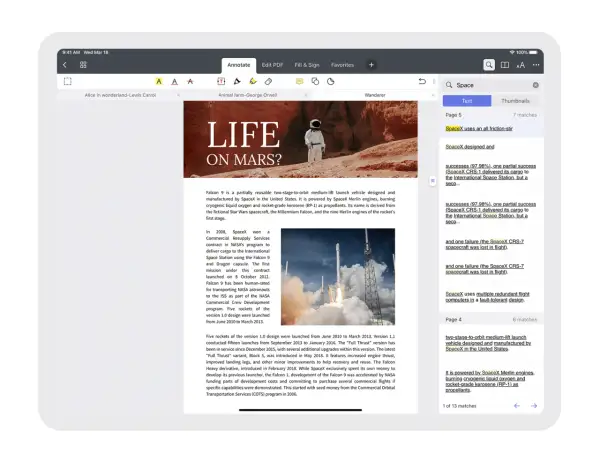Open the shapes tool
The image size is (600, 461).
(x=315, y=81)
